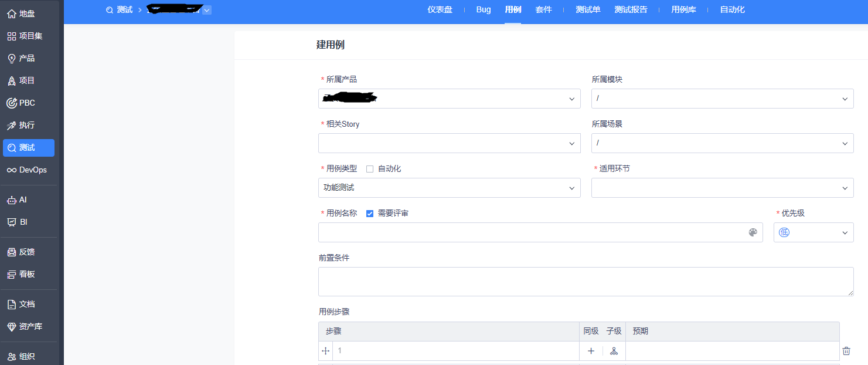Image resolution: width=868 pixels, height=365 pixels.
Task: Open 组织 people icon in sidebar
Action: (12, 356)
